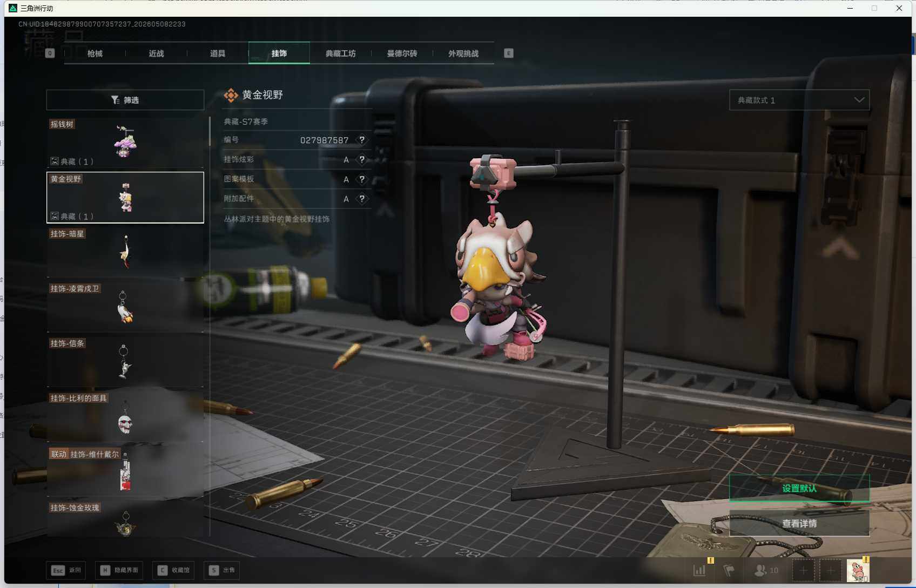Click the 编号 value 027987587
This screenshot has width=916, height=588.
[324, 140]
